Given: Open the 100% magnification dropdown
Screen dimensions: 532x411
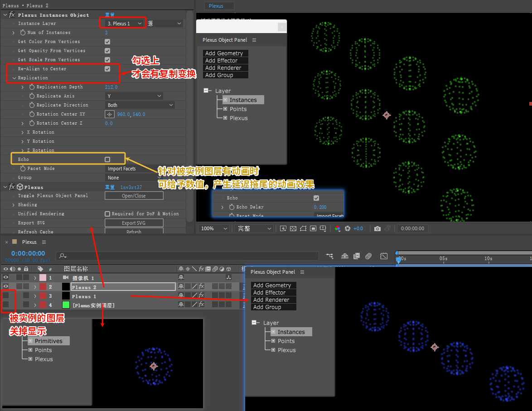Looking at the screenshot, I should click(x=214, y=228).
